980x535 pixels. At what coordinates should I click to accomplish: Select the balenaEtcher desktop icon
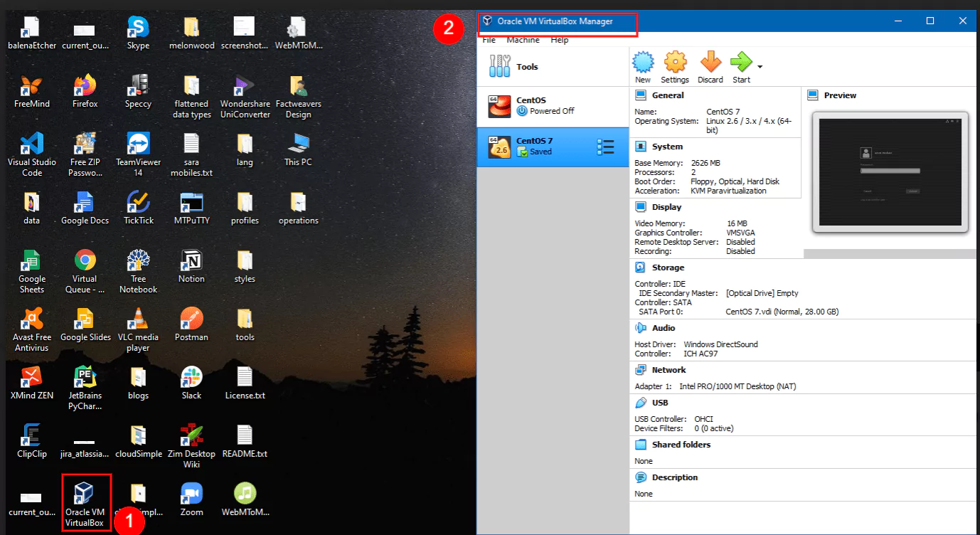(31, 33)
